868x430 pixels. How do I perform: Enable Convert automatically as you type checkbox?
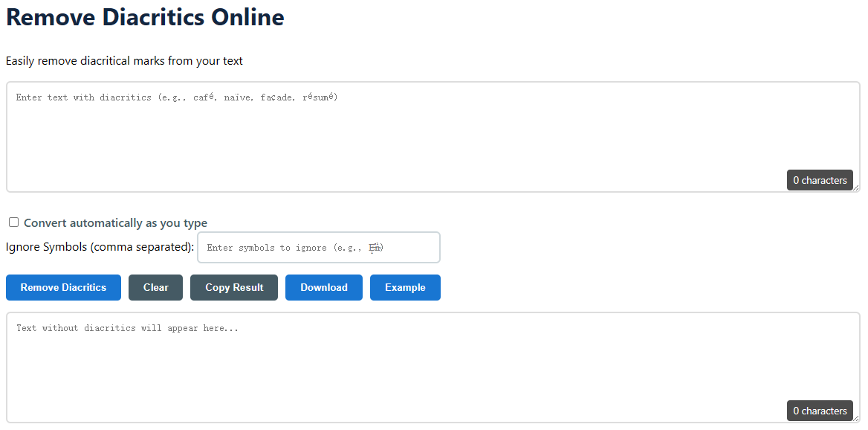click(13, 222)
